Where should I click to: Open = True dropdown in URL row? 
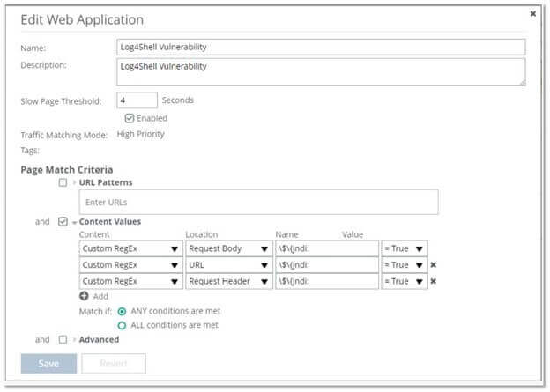coord(405,265)
